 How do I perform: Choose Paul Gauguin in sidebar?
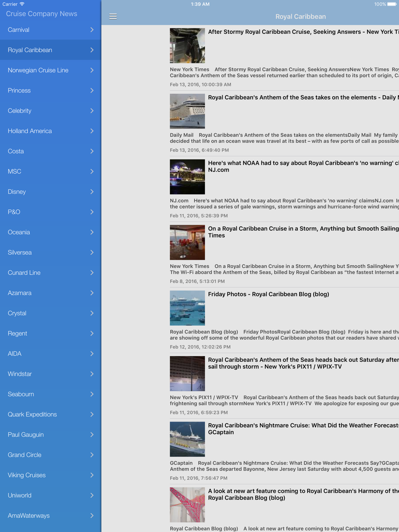pyautogui.click(x=51, y=435)
